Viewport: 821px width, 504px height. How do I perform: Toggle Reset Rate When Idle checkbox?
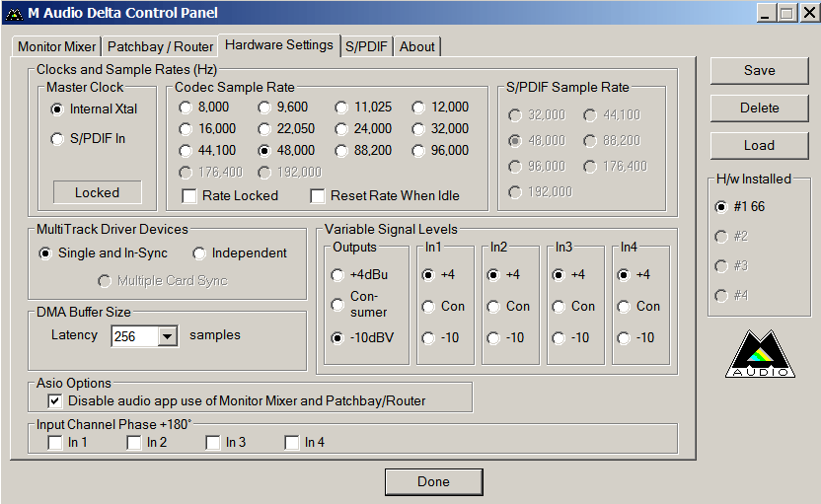point(318,196)
